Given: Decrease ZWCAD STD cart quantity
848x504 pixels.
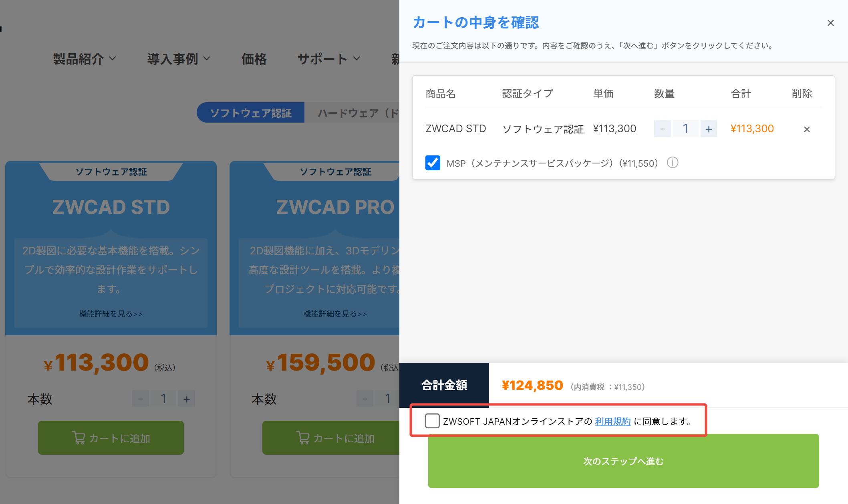Looking at the screenshot, I should [663, 129].
